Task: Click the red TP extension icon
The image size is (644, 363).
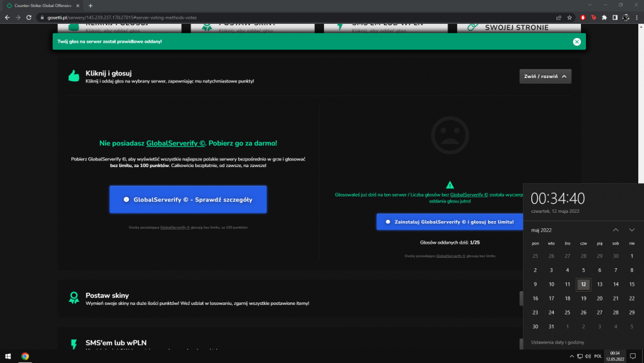Action: pos(594,17)
